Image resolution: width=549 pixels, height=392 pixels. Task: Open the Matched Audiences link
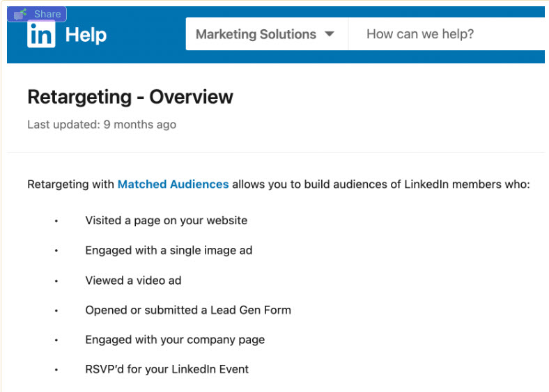(x=173, y=184)
